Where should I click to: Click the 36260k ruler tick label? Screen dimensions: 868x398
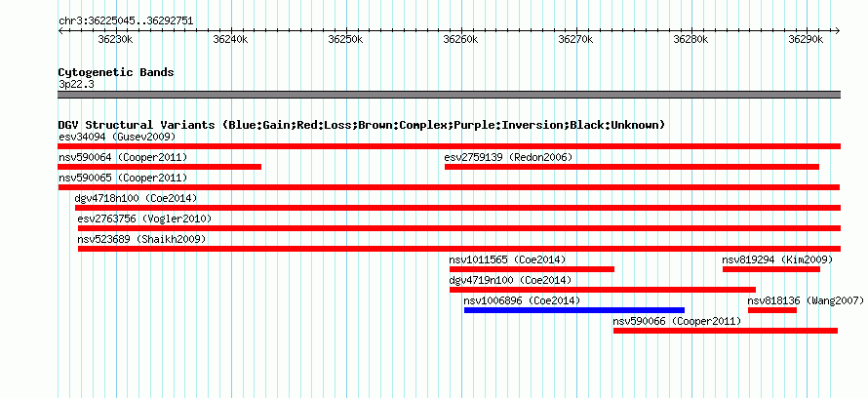[460, 39]
